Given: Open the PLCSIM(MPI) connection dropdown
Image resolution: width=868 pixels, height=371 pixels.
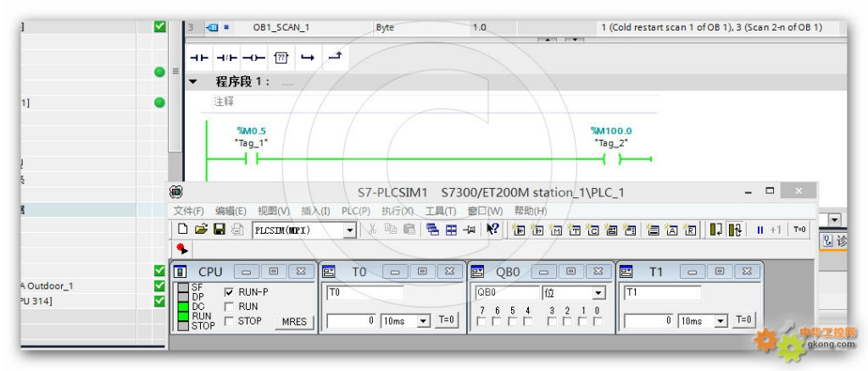Looking at the screenshot, I should click(x=350, y=230).
